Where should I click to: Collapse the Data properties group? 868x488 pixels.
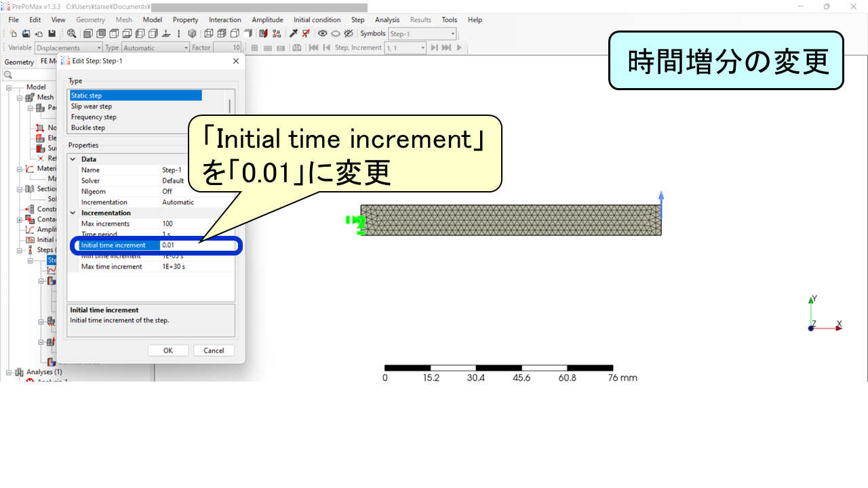(73, 159)
